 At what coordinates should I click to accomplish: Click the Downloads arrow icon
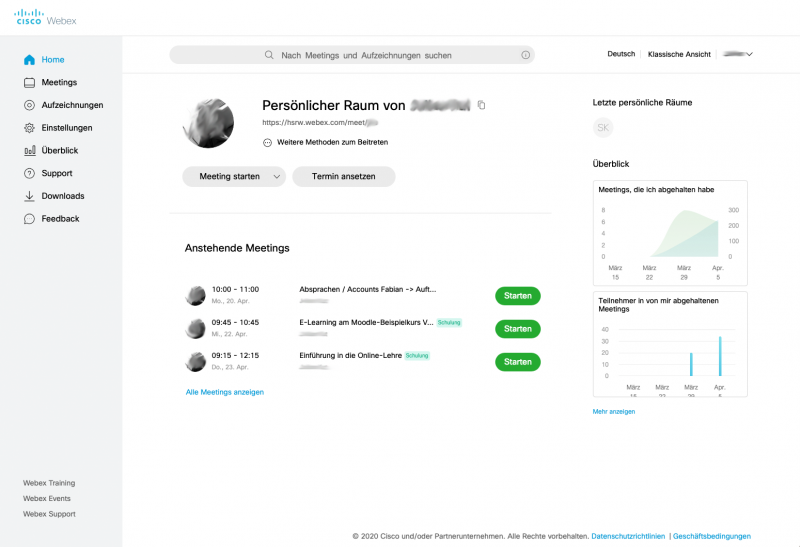pyautogui.click(x=29, y=196)
